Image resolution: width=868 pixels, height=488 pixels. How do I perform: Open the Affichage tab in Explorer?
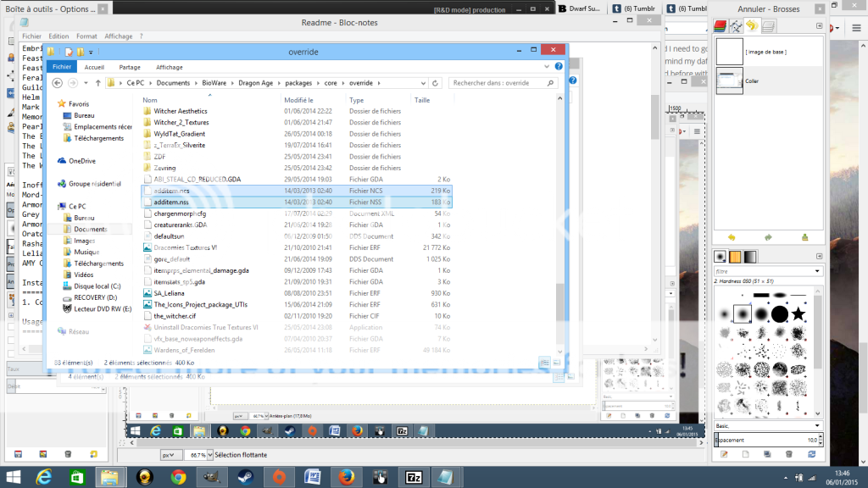[170, 67]
